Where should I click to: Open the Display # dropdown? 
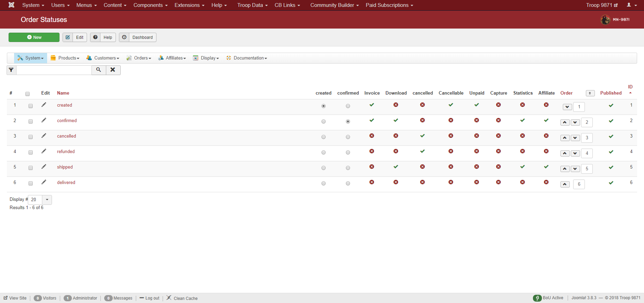coord(47,199)
